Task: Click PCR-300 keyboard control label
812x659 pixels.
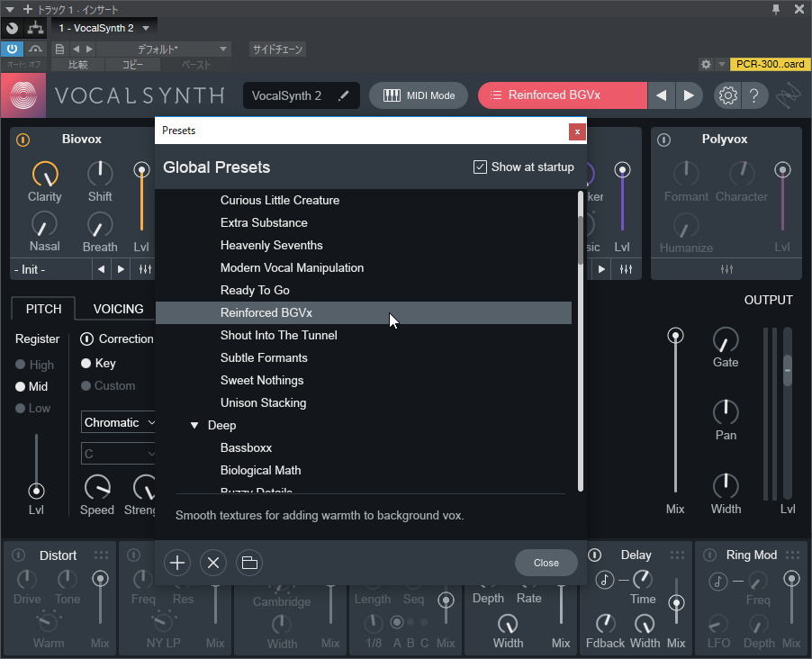Action: [770, 64]
